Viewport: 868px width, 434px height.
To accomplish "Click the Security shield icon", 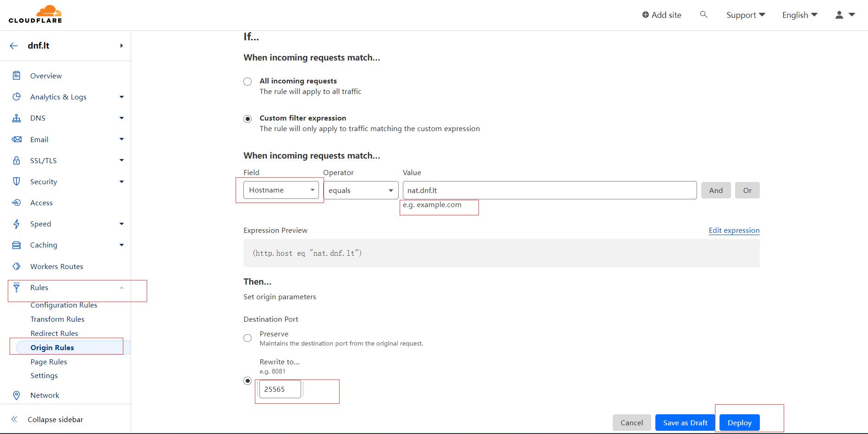I will (x=16, y=181).
